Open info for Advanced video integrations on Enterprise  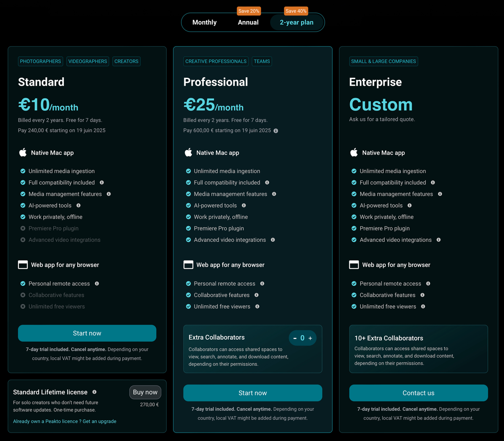click(x=438, y=240)
